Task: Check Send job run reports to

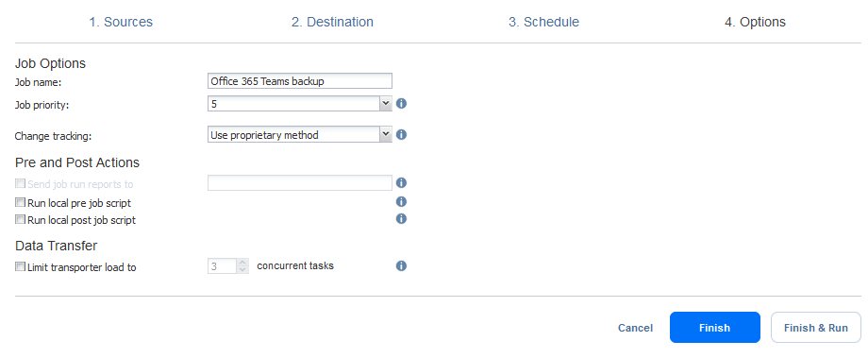Action: coord(21,183)
